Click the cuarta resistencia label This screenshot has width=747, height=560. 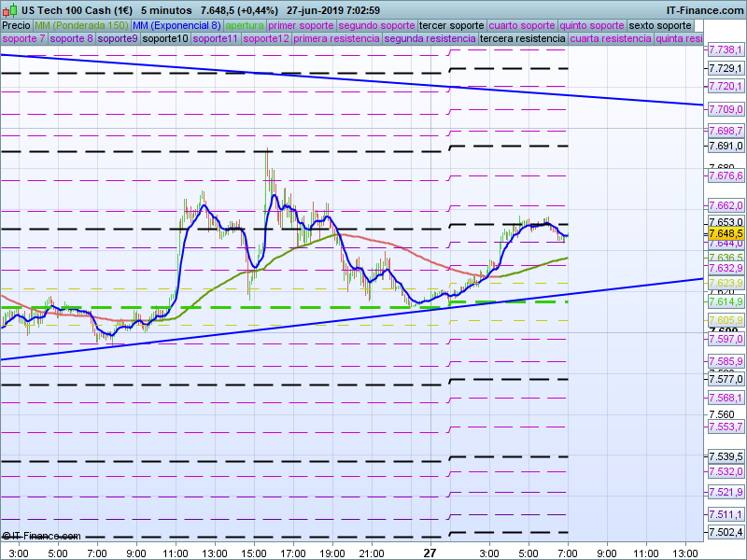610,39
